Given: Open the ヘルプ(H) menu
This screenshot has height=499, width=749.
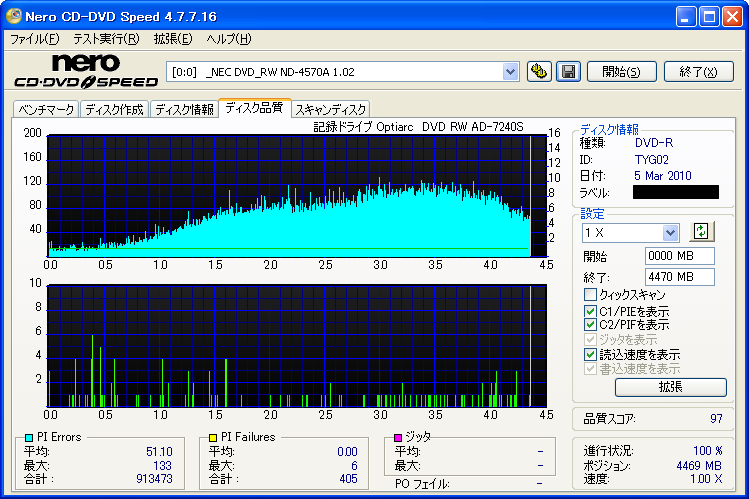Looking at the screenshot, I should click(x=229, y=39).
